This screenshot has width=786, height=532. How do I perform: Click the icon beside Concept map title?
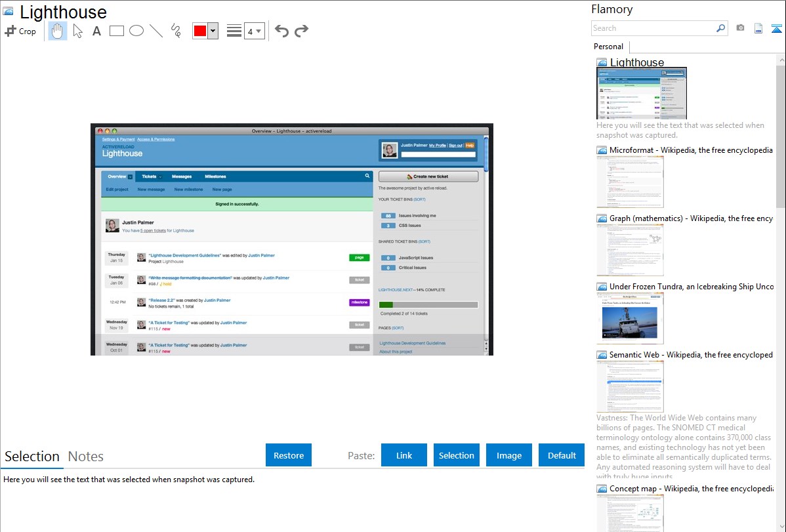click(x=602, y=488)
